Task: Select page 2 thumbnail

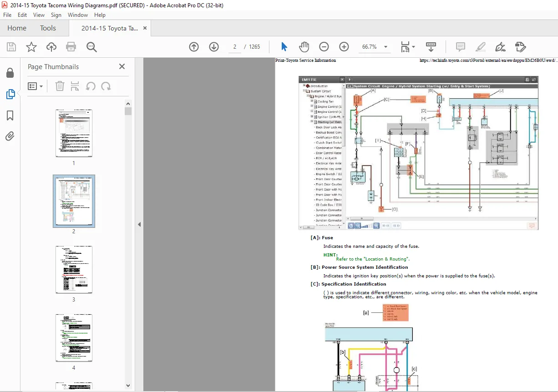Action: [x=74, y=201]
